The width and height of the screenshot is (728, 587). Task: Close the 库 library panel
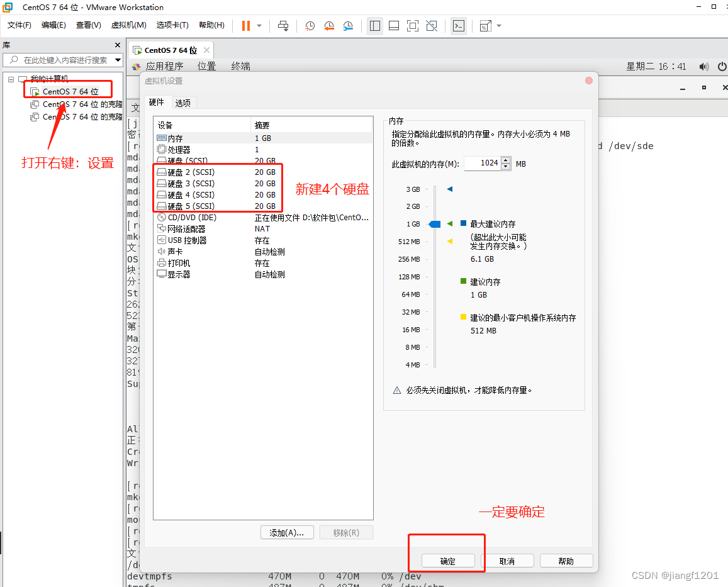(x=118, y=45)
